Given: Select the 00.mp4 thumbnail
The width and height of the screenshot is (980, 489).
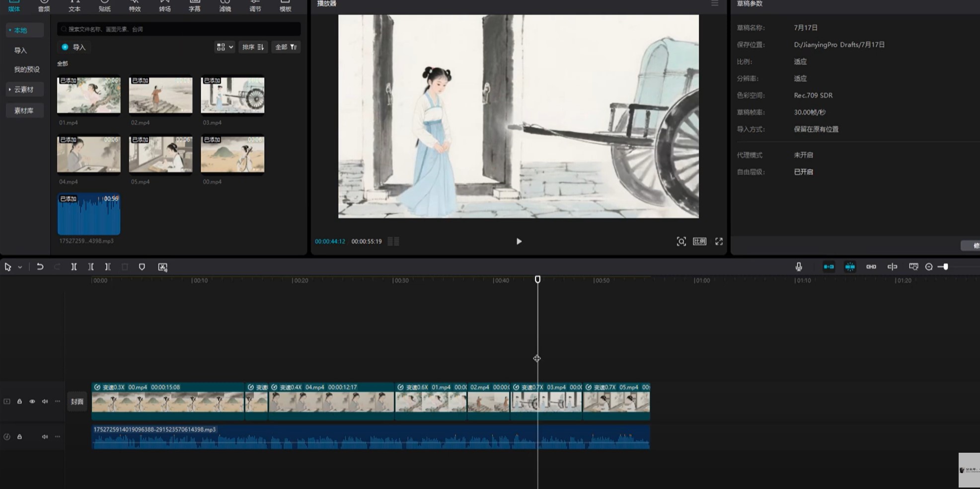Looking at the screenshot, I should 232,155.
